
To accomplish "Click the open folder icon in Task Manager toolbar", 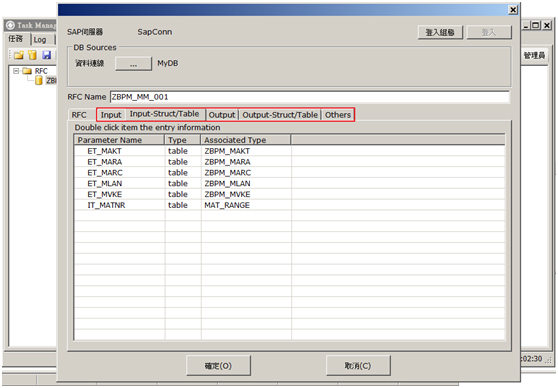I will [x=19, y=55].
